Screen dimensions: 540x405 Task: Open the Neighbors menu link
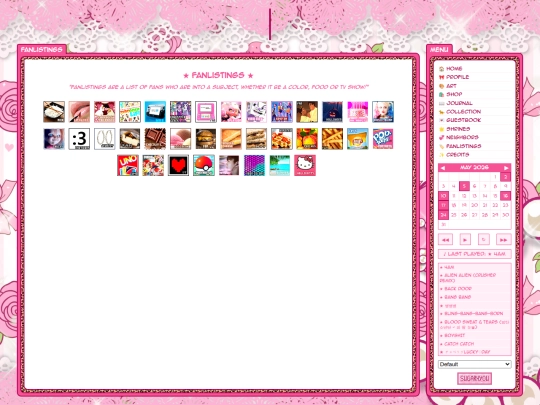462,137
